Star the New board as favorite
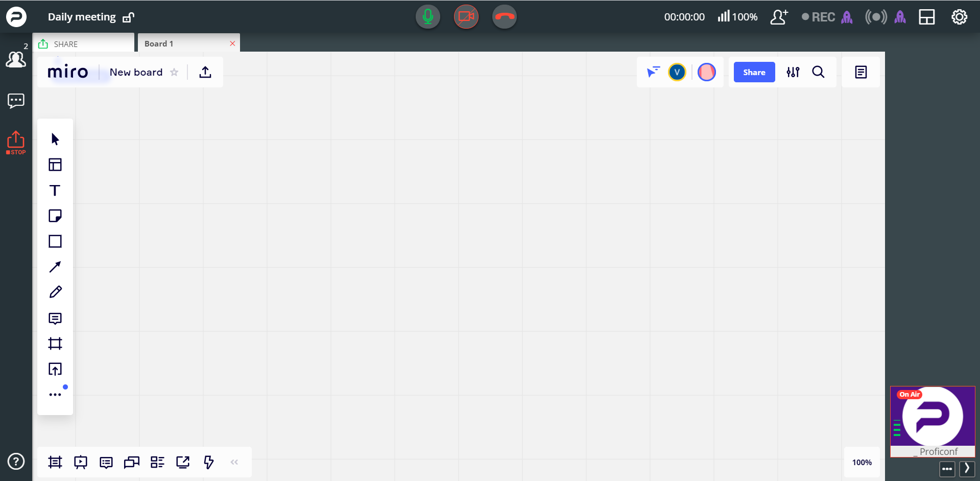980x481 pixels. tap(174, 72)
